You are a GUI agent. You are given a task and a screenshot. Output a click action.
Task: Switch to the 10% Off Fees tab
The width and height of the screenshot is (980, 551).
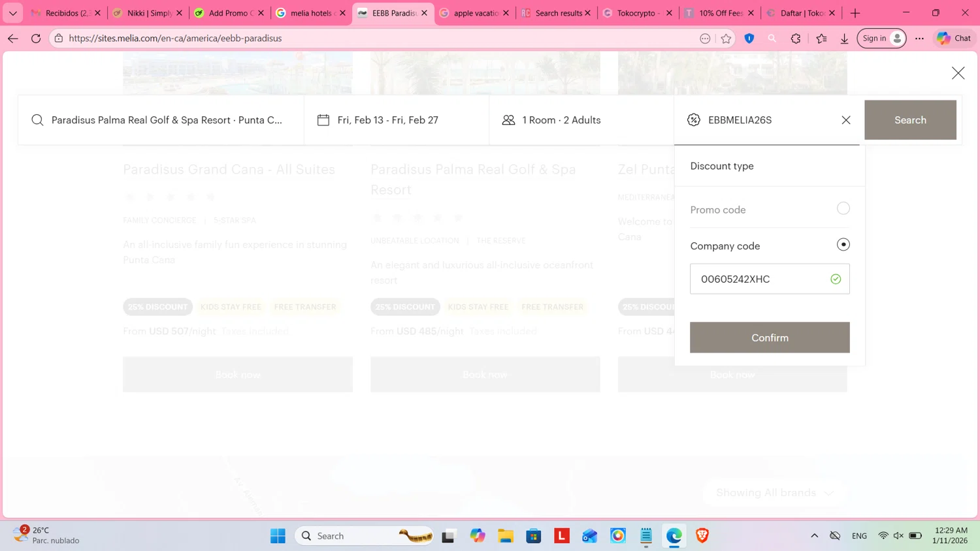coord(719,13)
